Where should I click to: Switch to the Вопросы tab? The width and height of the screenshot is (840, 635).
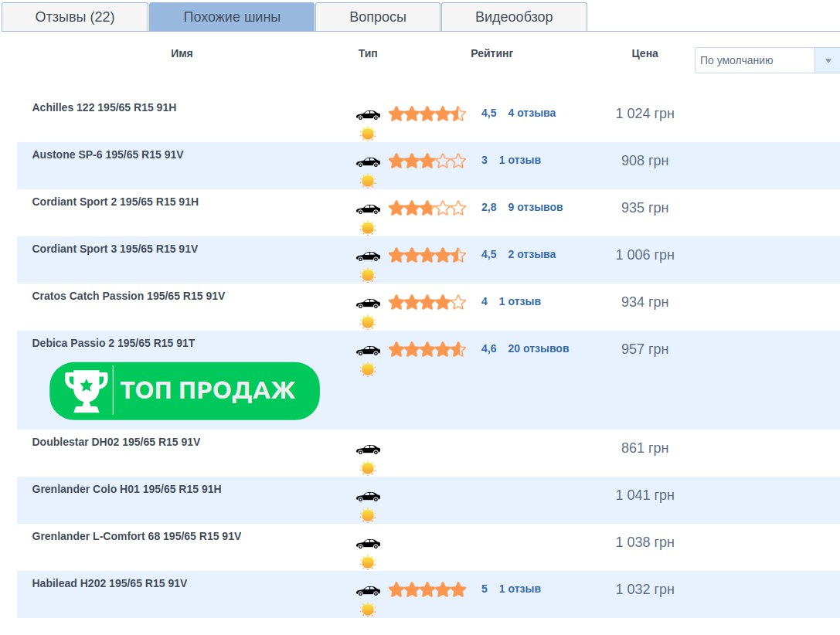(x=378, y=17)
